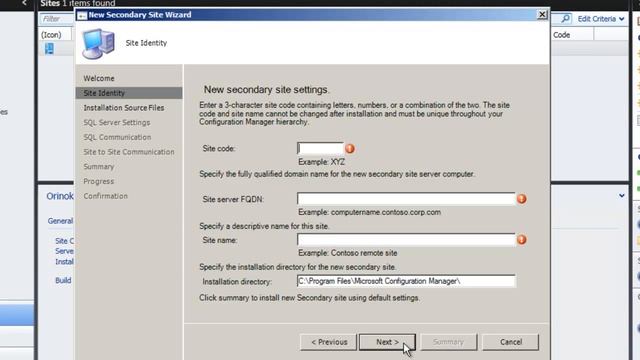Click the Previous button
The height and width of the screenshot is (360, 640).
tap(329, 342)
